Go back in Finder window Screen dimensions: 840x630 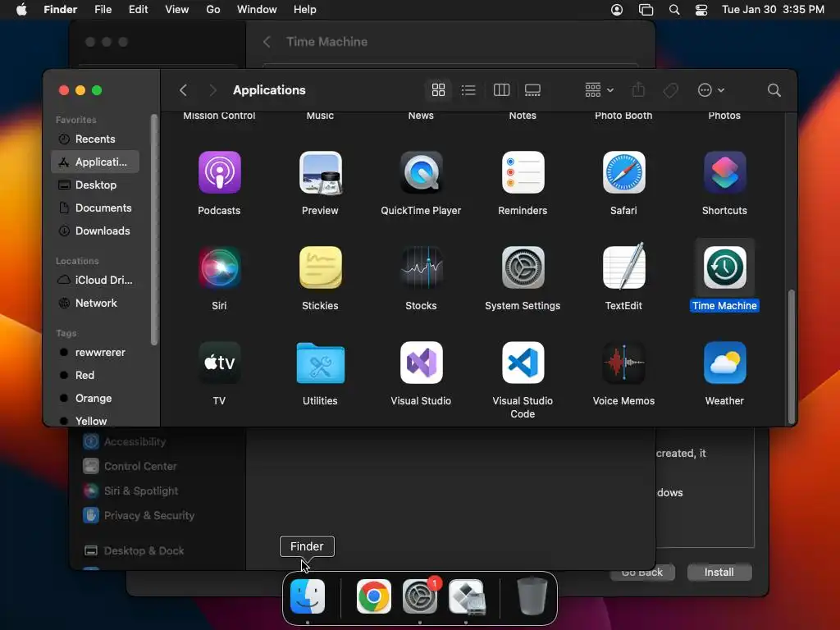click(183, 90)
